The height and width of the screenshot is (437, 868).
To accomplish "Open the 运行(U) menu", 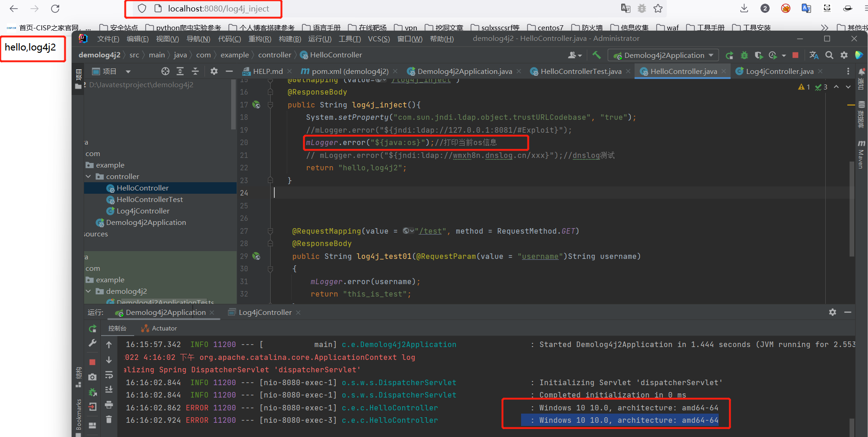I will pyautogui.click(x=320, y=39).
